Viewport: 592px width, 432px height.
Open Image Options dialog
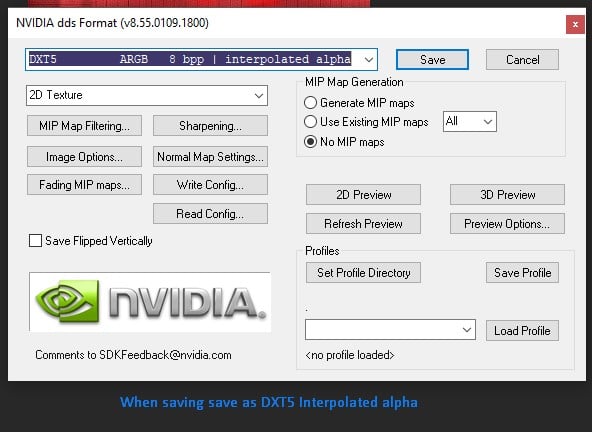point(84,157)
